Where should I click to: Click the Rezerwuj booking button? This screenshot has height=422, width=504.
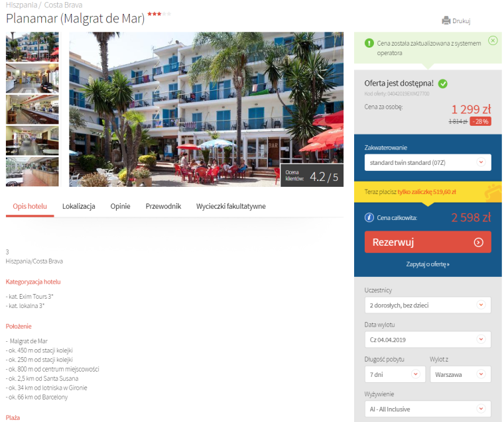[428, 242]
